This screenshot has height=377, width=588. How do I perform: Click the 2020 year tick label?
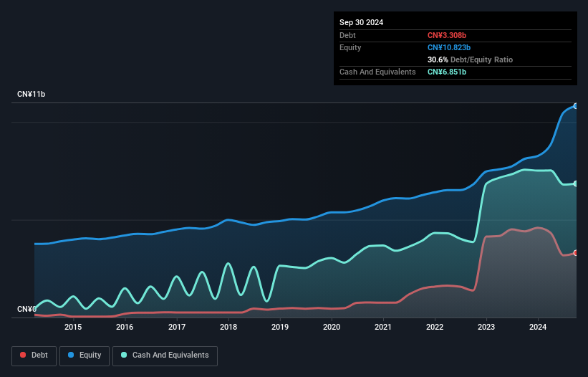click(x=332, y=328)
